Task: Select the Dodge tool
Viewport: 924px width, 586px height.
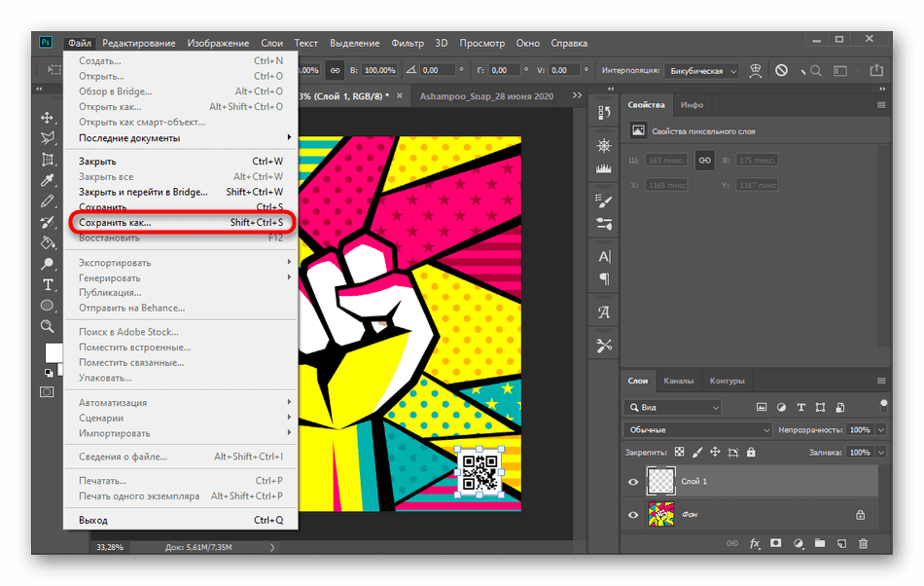Action: 47,264
